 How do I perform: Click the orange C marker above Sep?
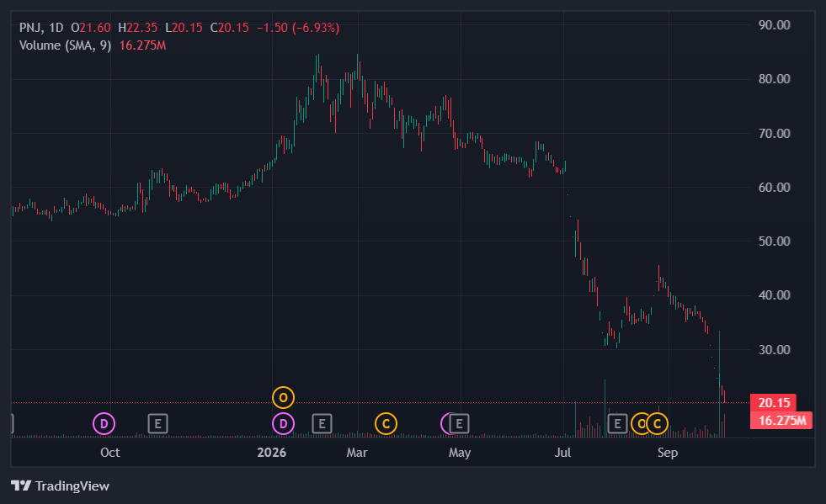coord(657,423)
